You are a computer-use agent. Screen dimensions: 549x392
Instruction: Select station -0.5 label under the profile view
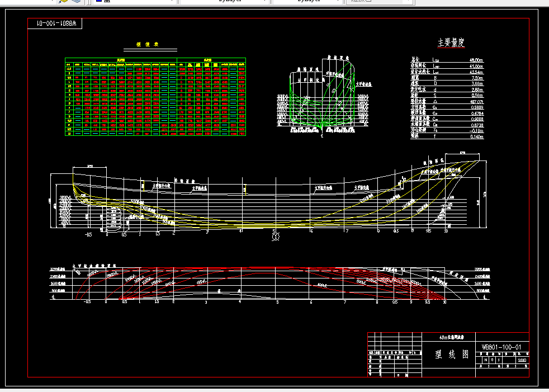88,235
